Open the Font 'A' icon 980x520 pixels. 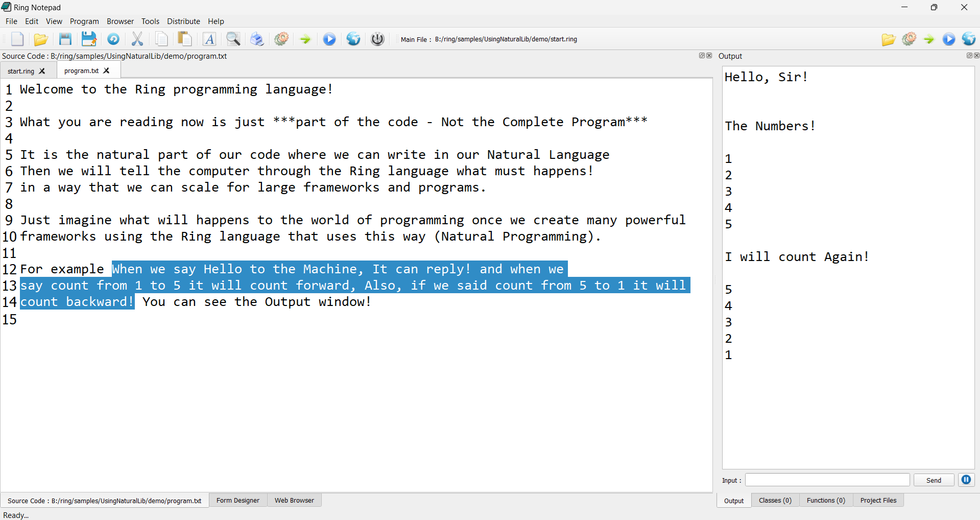click(209, 39)
